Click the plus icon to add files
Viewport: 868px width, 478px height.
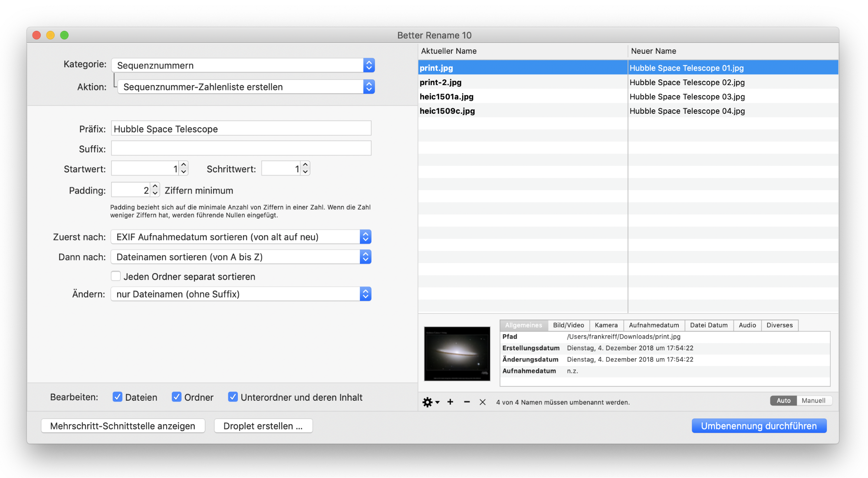pos(450,402)
